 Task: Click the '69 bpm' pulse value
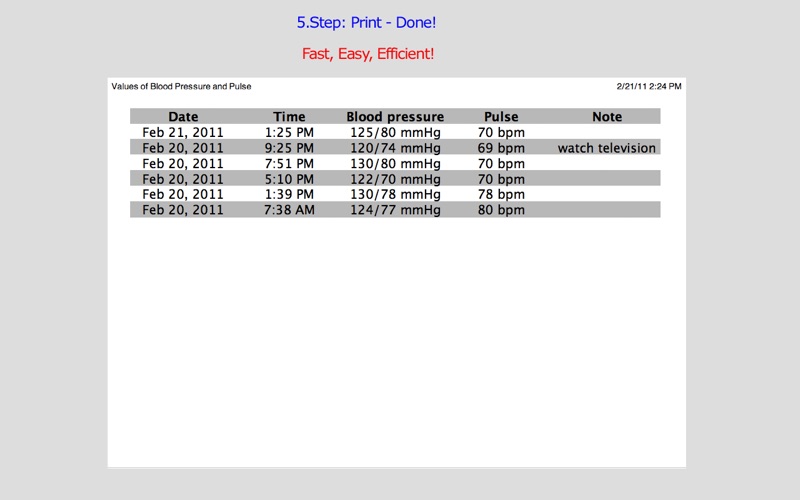501,148
